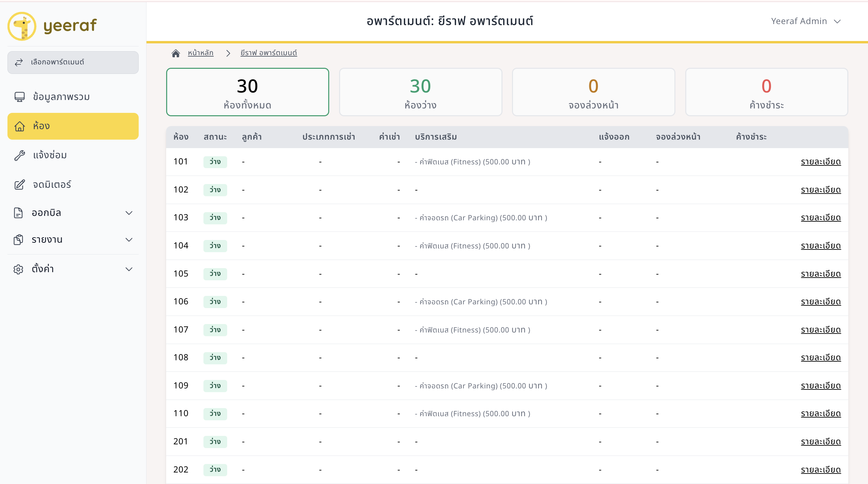Click Car Parking service text in room 103 row
The width and height of the screenshot is (868, 484).
481,218
